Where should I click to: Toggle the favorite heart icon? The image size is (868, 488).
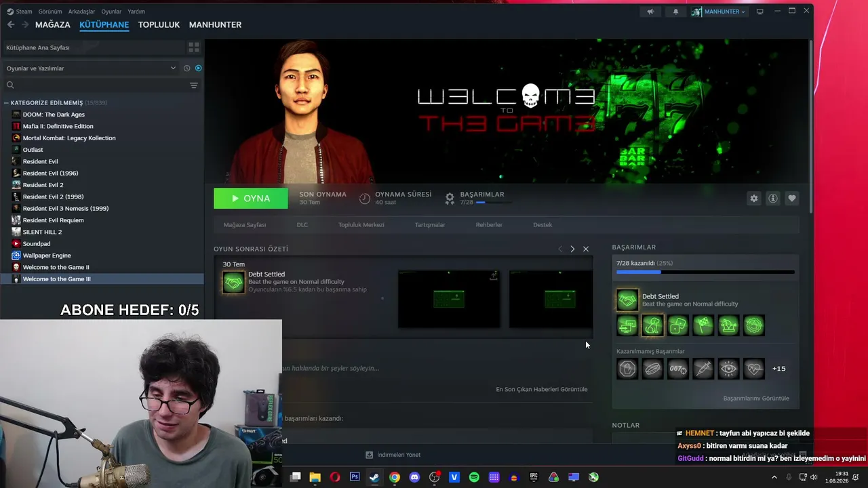[791, 199]
